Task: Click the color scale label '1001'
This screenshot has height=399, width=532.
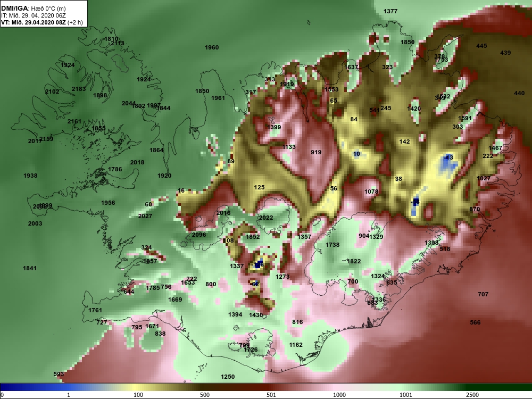Action: pyautogui.click(x=406, y=395)
